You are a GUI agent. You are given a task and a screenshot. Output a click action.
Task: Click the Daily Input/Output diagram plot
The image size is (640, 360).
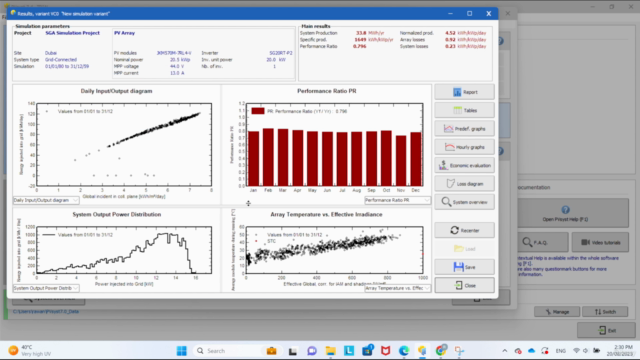click(x=124, y=144)
